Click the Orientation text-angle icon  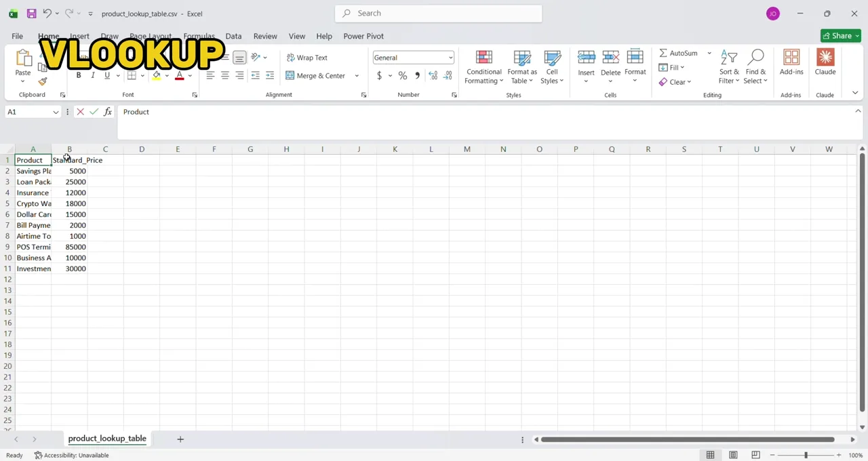[256, 58]
